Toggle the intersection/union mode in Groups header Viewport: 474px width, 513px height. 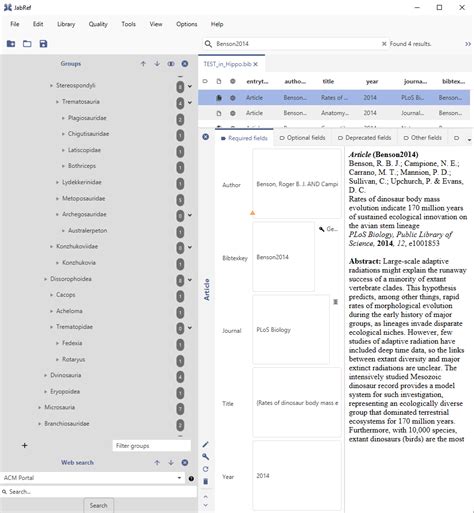coord(171,64)
